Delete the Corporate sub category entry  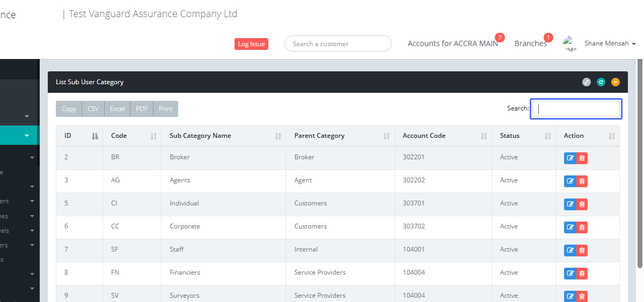click(x=582, y=227)
